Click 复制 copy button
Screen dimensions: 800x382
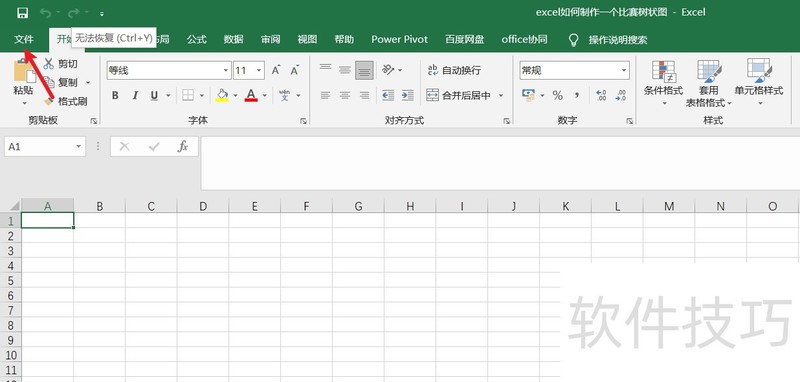[61, 82]
